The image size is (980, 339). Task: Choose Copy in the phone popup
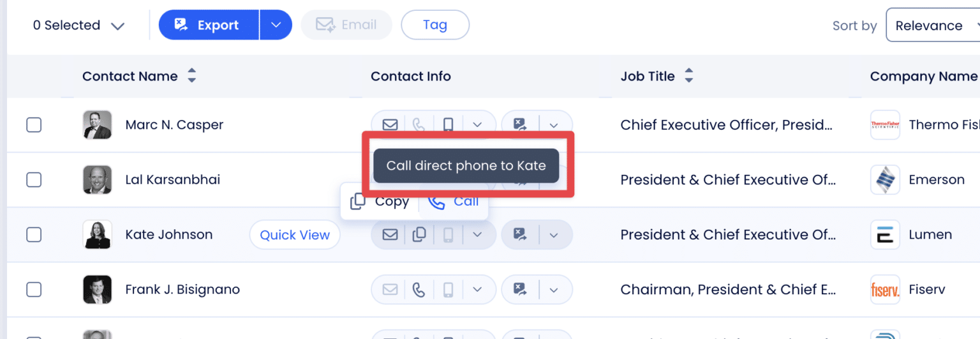click(x=380, y=202)
